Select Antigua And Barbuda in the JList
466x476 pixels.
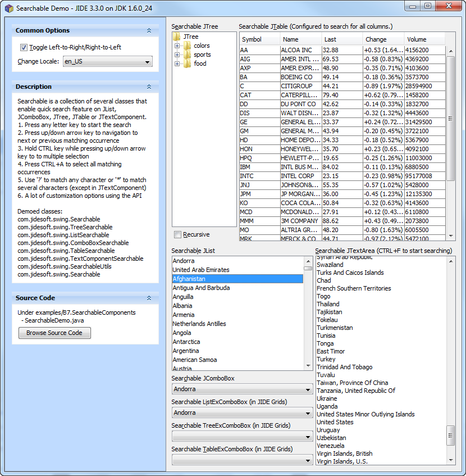237,288
